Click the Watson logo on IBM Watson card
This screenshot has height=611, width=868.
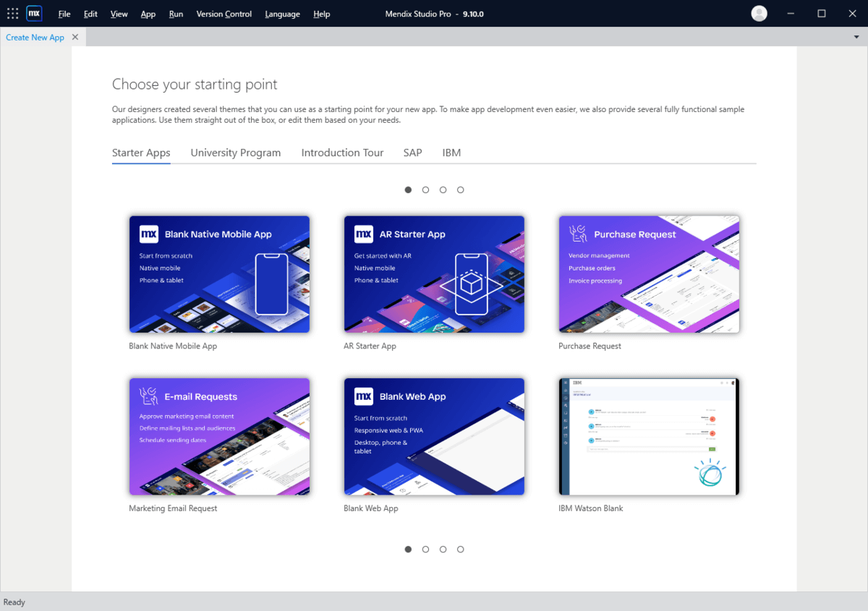click(x=710, y=473)
